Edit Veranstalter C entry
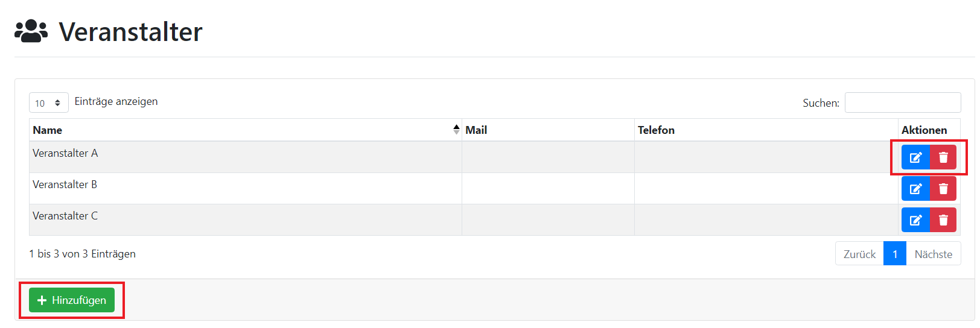980x328 pixels. pos(915,220)
